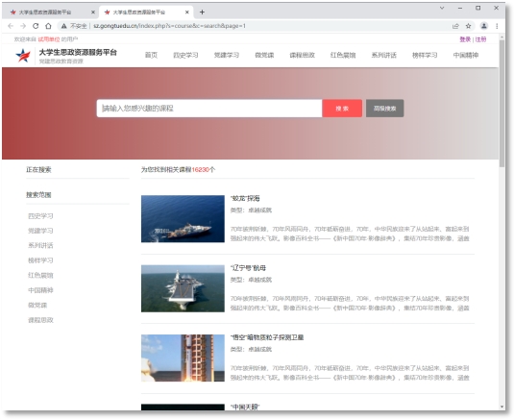The width and height of the screenshot is (514, 420).
Task: Open the tab search chevron dropdown
Action: click(x=442, y=8)
